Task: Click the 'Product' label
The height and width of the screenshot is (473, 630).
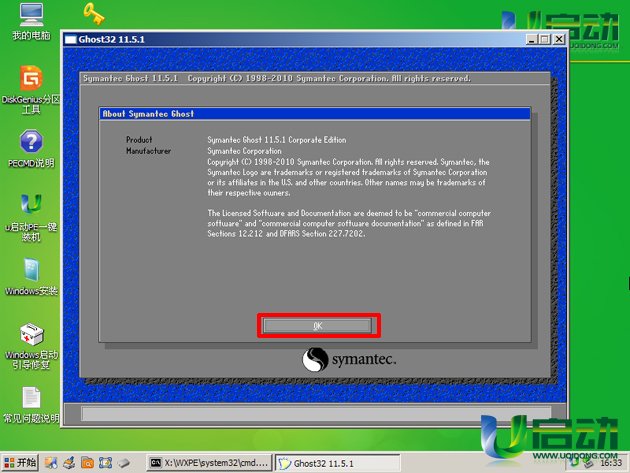Action: [x=139, y=140]
